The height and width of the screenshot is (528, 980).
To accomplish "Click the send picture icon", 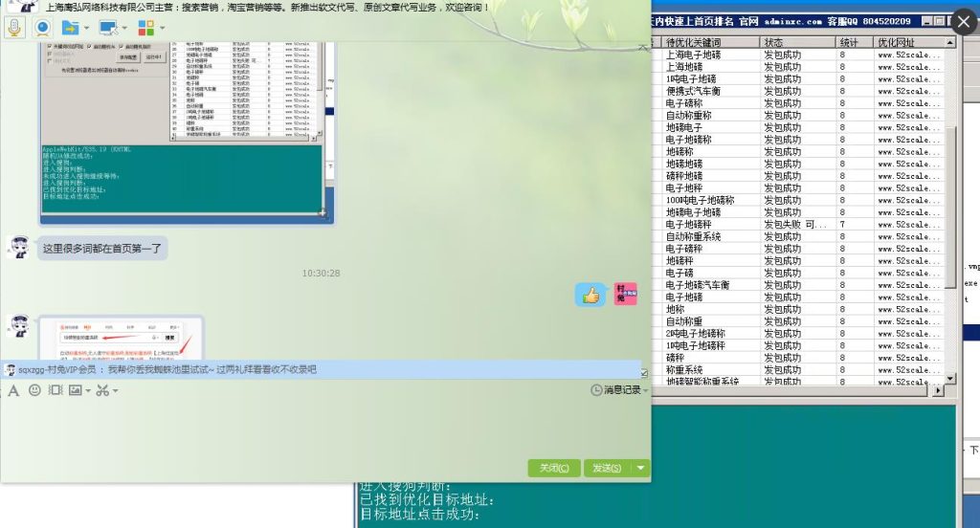I will [x=76, y=390].
